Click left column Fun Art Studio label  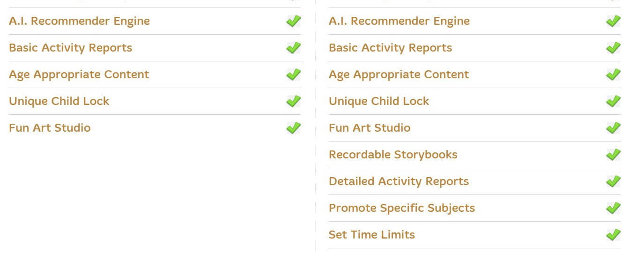(x=50, y=128)
